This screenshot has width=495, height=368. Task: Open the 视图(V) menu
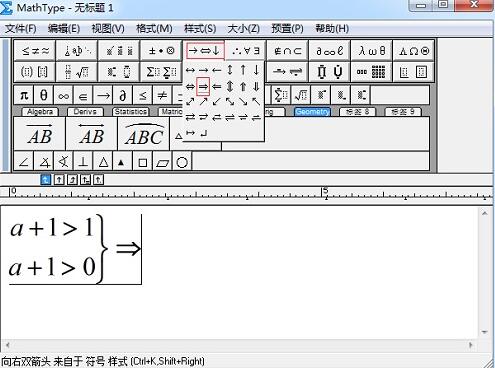[108, 29]
